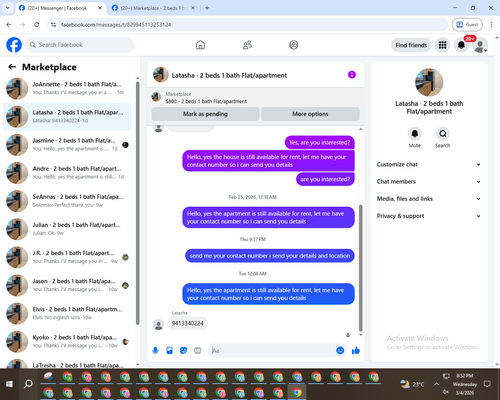Click the More options button
This screenshot has height=400, width=500.
click(x=310, y=114)
